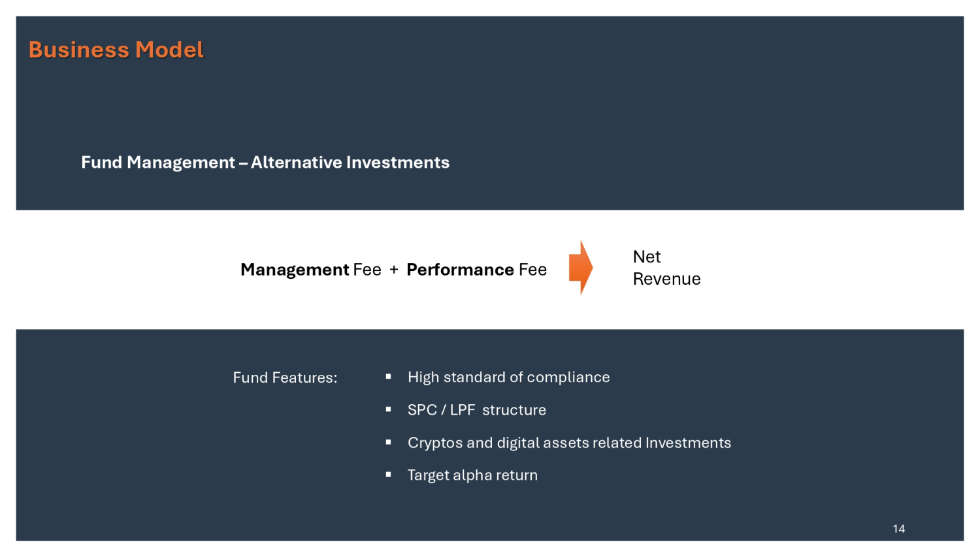
Task: Click Alternative Investments in the heading
Action: [x=350, y=163]
